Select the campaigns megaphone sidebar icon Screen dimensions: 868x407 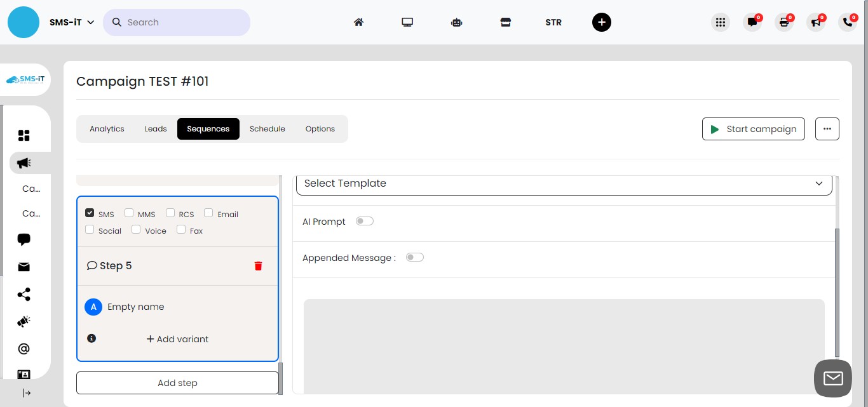pos(24,163)
